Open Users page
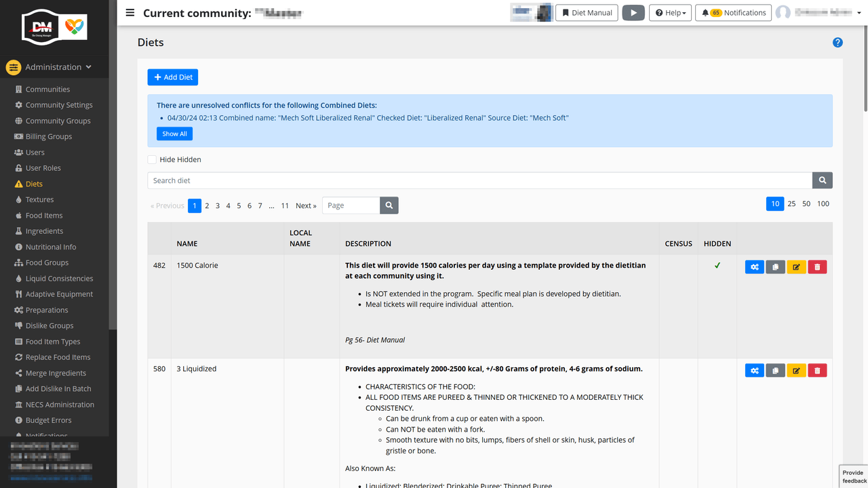Viewport: 868px width, 488px height. [35, 152]
